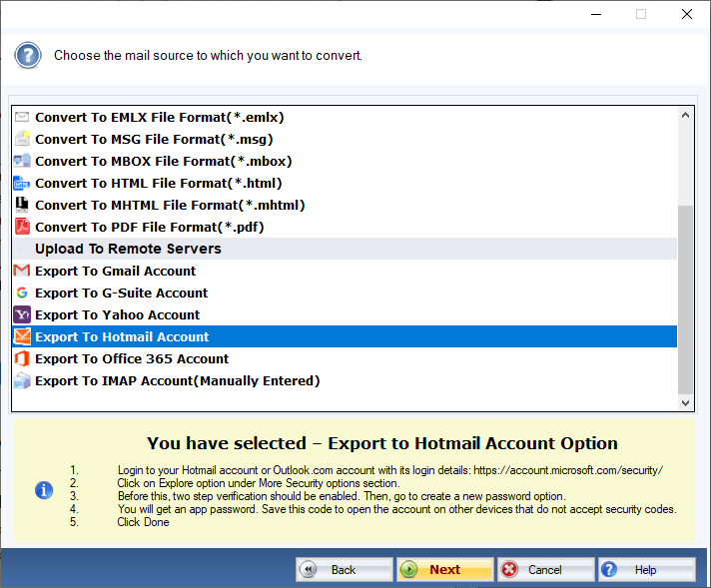Click Upload To Remote Servers header
The height and width of the screenshot is (588, 711).
pyautogui.click(x=345, y=249)
